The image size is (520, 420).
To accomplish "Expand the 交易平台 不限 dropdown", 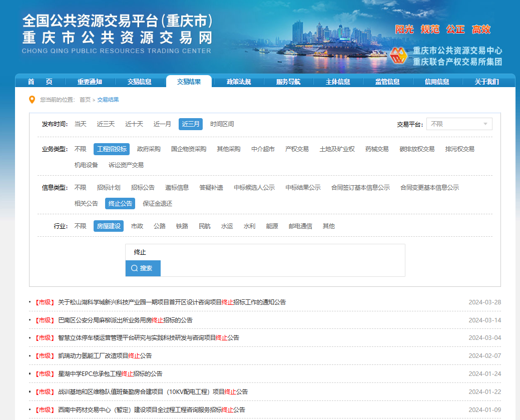I will tap(459, 124).
